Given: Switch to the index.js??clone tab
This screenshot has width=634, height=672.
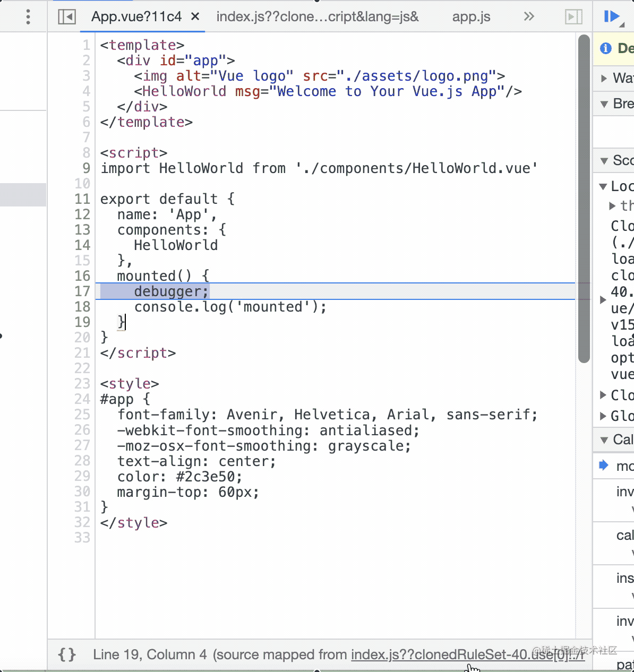Looking at the screenshot, I should pyautogui.click(x=318, y=16).
